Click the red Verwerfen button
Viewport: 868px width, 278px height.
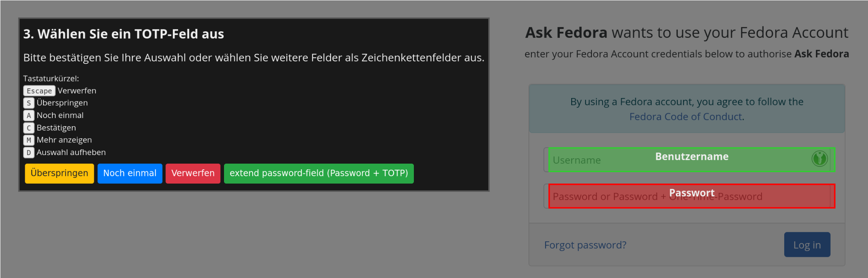193,173
